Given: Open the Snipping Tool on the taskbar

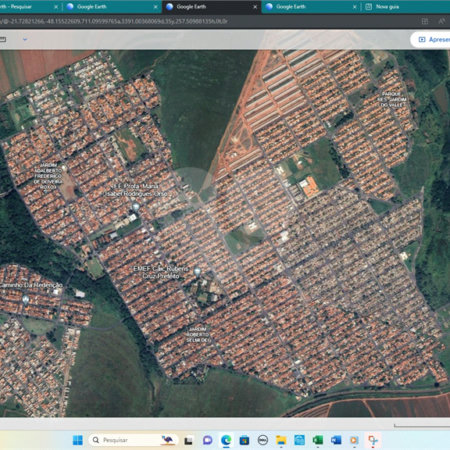Looking at the screenshot, I should click(373, 440).
